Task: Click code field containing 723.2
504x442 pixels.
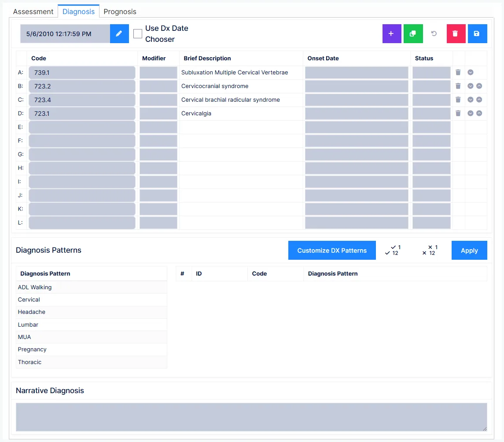Action: point(82,86)
